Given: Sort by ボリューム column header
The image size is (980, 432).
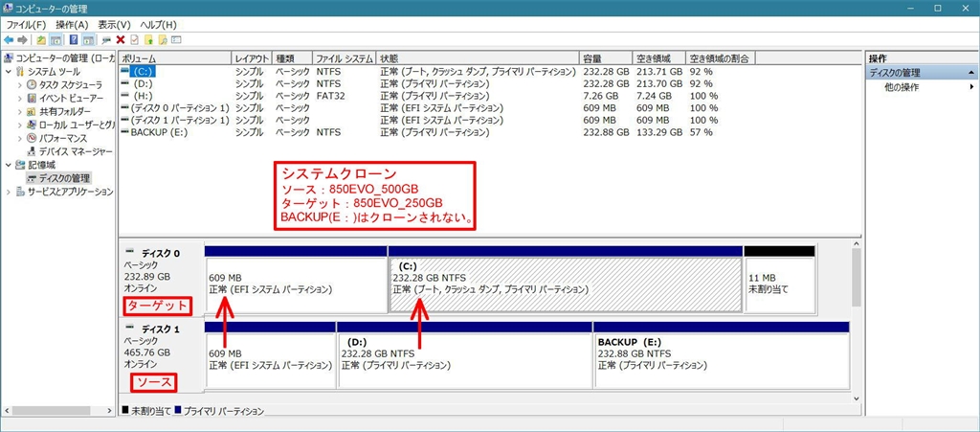Looking at the screenshot, I should click(x=175, y=58).
